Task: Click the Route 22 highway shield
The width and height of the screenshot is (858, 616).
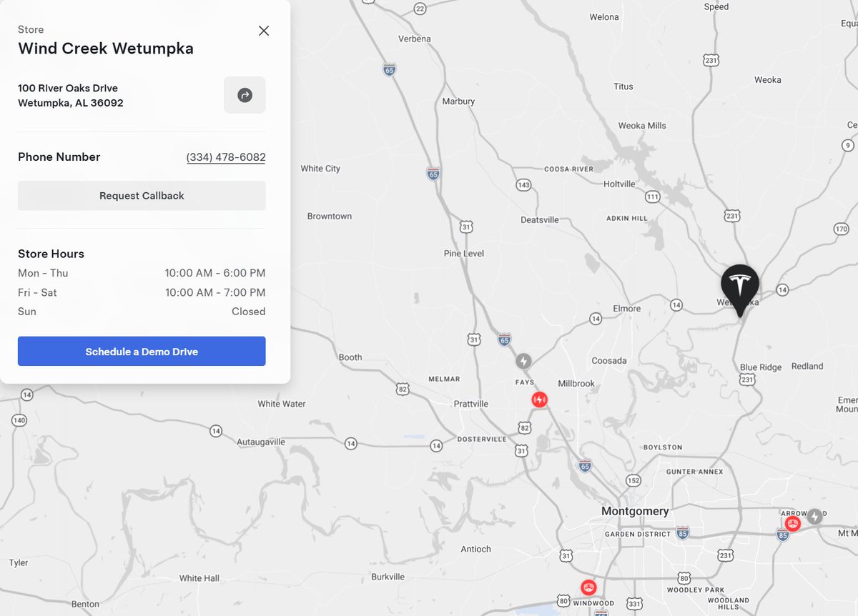Action: (420, 9)
